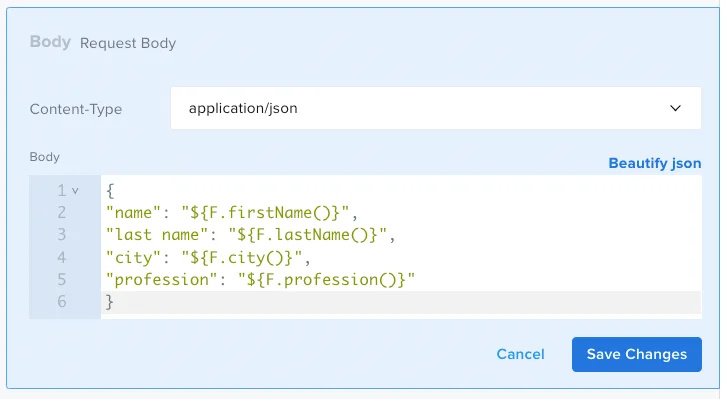Screen dimensions: 726x399
Task: Open the Content-Type dropdown chevron
Action: [x=675, y=108]
